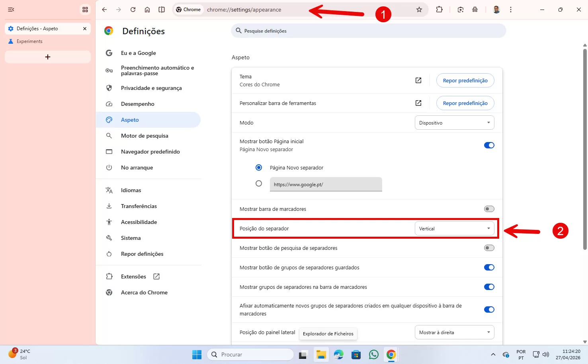Click the tab search grid icon
The image size is (588, 364).
[85, 10]
